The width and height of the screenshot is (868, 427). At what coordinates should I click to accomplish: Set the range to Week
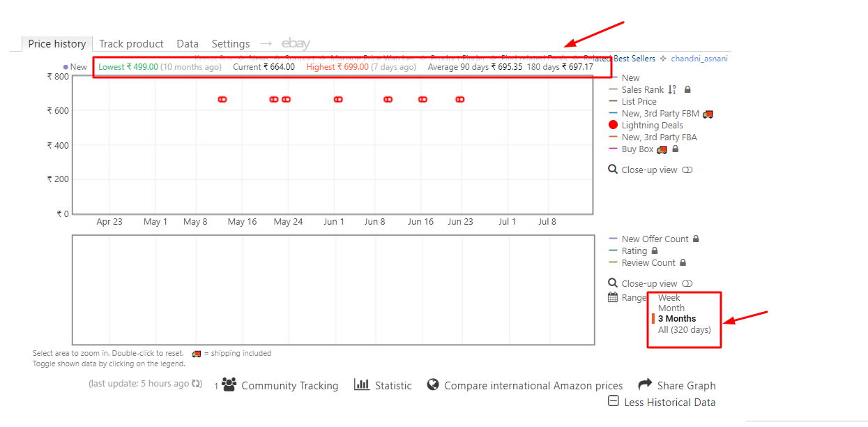[669, 298]
